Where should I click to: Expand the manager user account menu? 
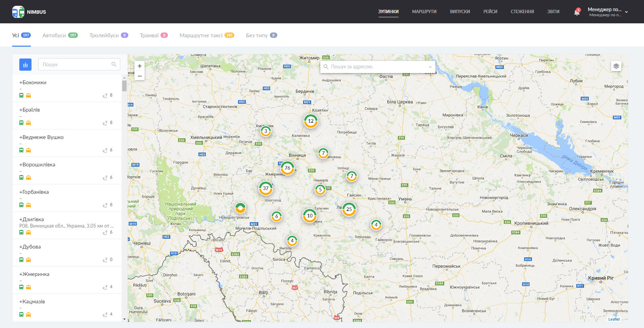pyautogui.click(x=626, y=12)
